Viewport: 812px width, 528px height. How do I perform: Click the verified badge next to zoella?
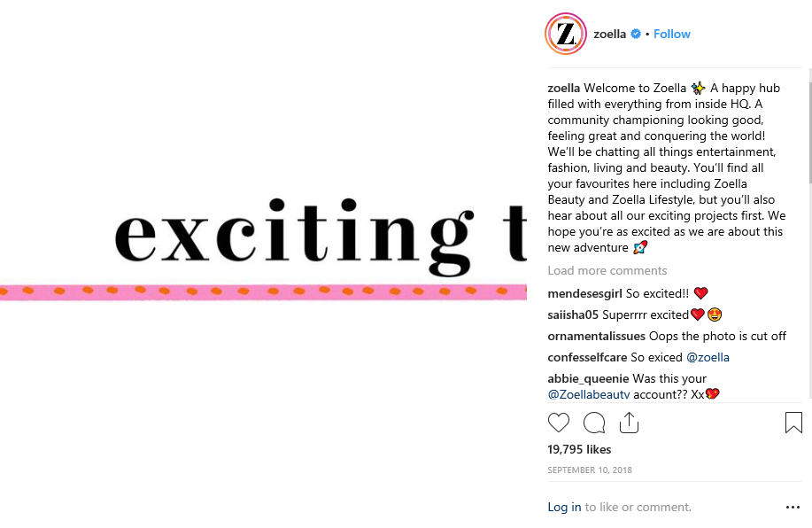tap(636, 35)
